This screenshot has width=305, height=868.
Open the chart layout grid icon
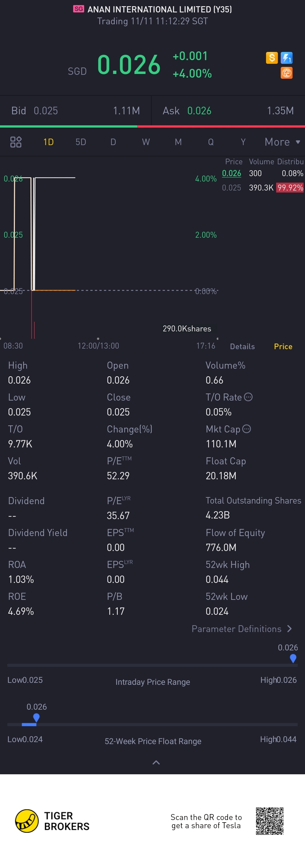point(16,142)
